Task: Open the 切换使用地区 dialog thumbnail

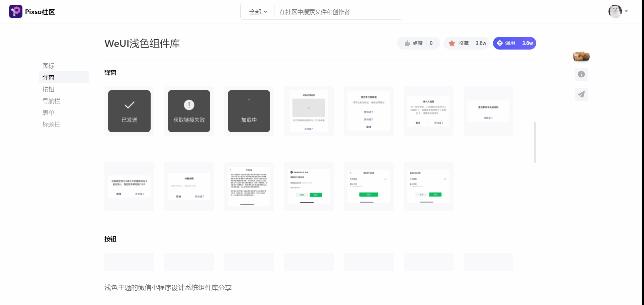Action: coord(309,111)
